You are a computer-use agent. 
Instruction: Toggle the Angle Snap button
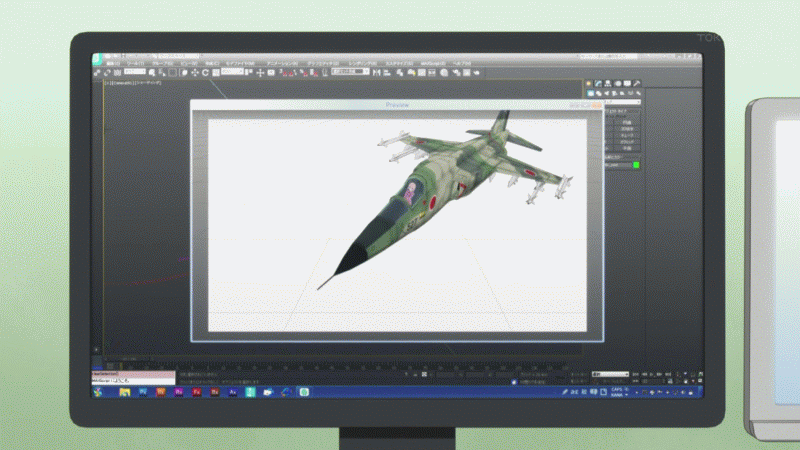pos(293,72)
